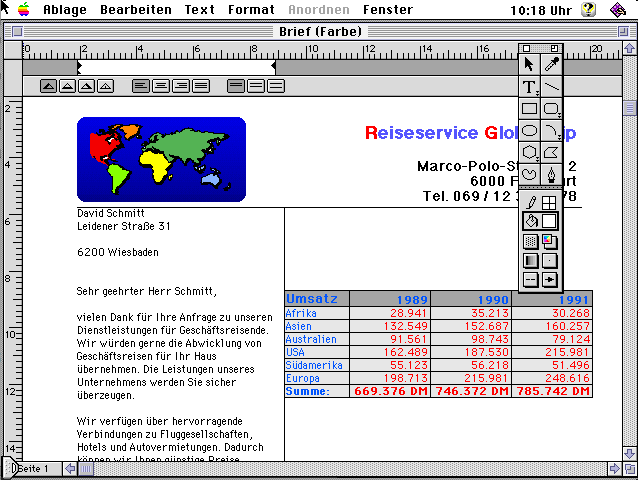
Task: Open the line width pop-up
Action: (x=549, y=261)
